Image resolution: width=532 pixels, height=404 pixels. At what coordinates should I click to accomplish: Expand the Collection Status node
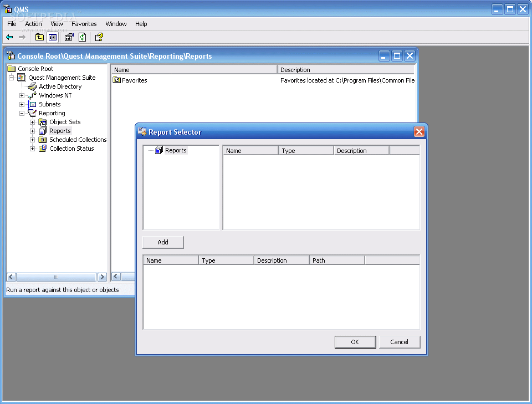point(32,149)
